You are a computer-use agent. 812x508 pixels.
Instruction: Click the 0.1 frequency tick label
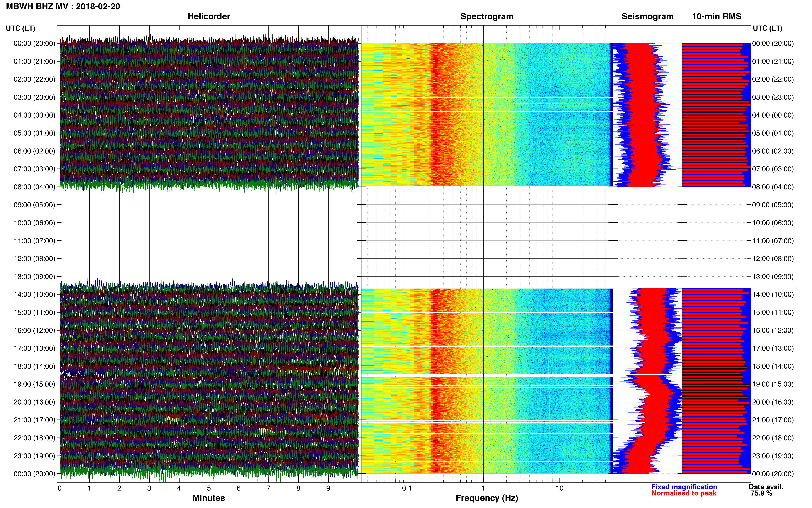click(x=407, y=488)
